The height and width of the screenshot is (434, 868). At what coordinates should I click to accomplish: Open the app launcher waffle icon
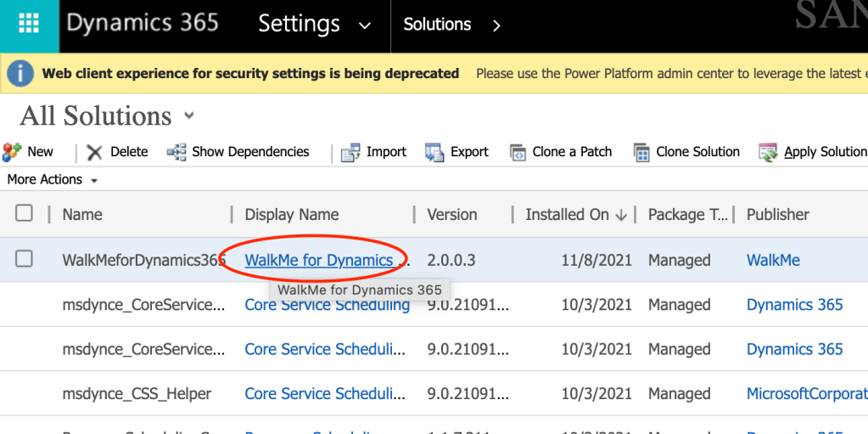29,24
